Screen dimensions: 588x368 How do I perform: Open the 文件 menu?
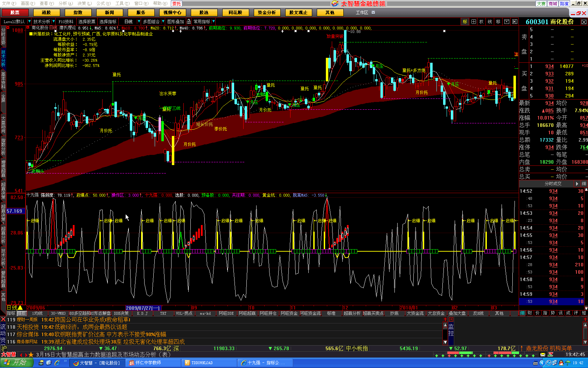click(x=9, y=4)
